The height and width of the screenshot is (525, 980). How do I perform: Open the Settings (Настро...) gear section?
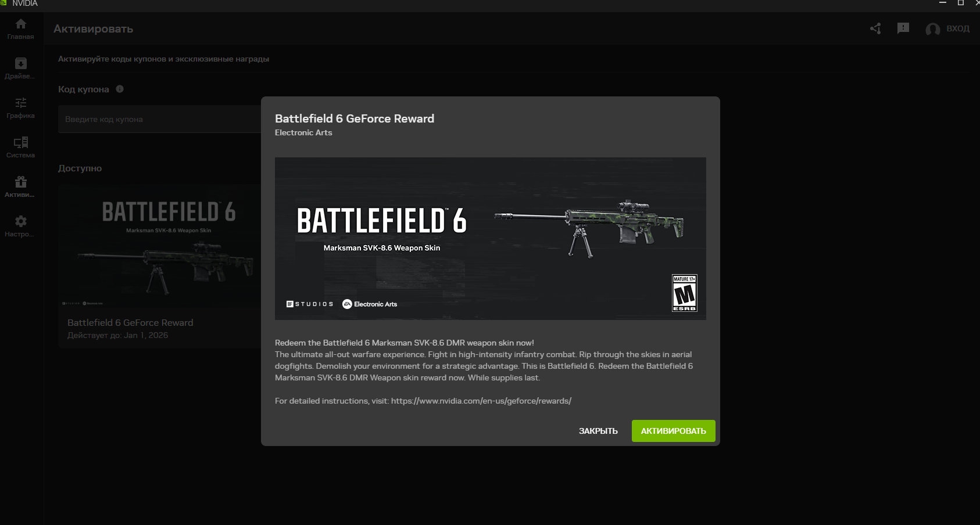[x=21, y=226]
